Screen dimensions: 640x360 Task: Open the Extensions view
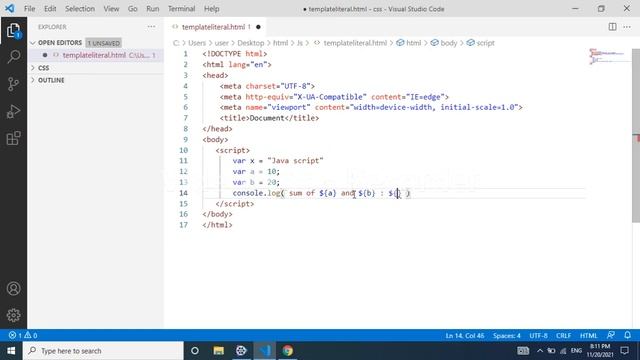(x=13, y=138)
